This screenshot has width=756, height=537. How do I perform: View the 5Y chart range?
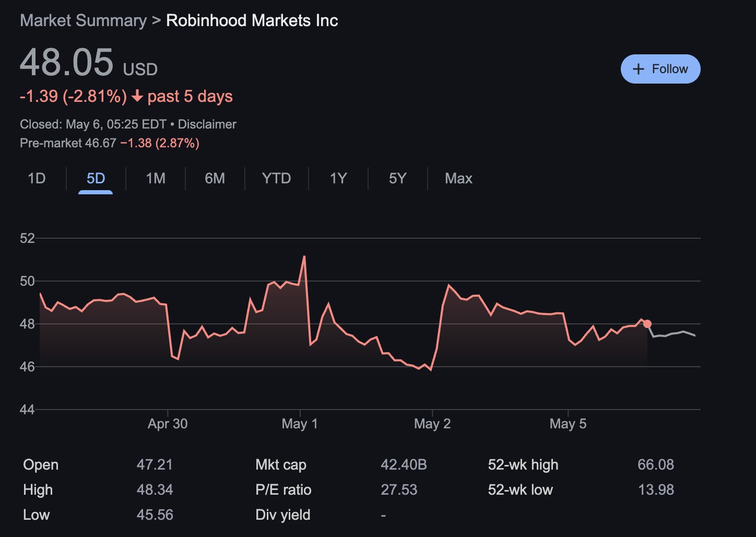397,179
